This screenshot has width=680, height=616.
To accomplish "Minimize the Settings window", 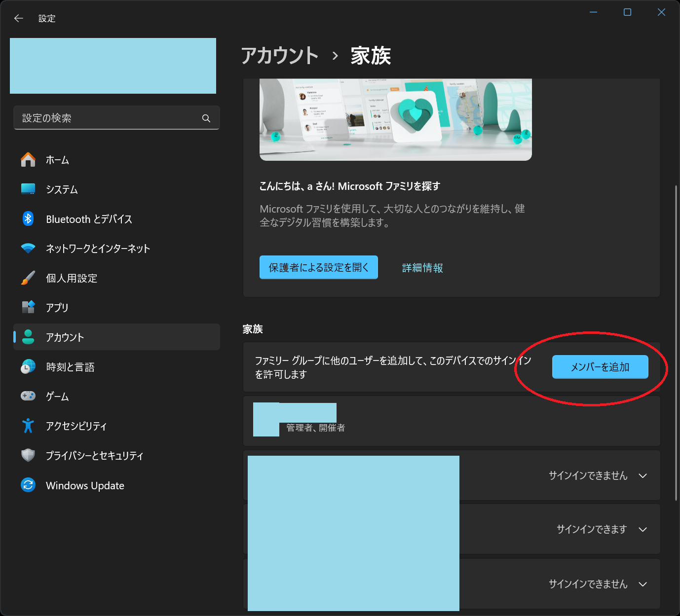I will [x=594, y=12].
